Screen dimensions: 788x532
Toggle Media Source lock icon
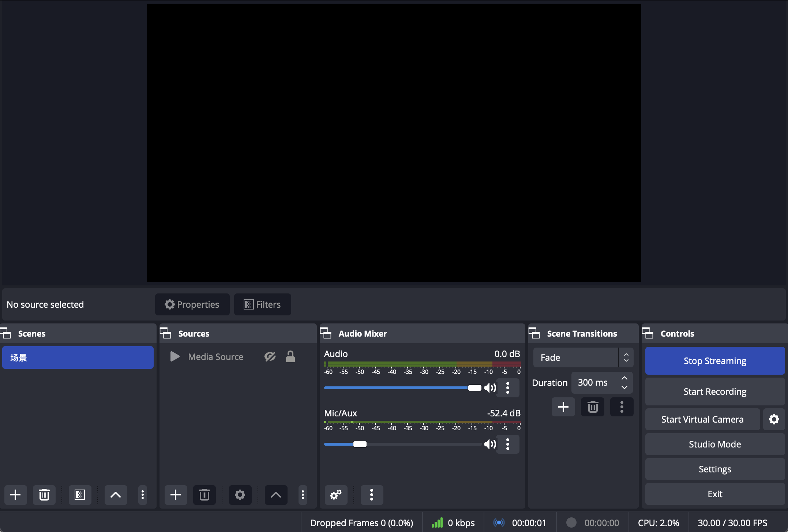click(x=290, y=357)
